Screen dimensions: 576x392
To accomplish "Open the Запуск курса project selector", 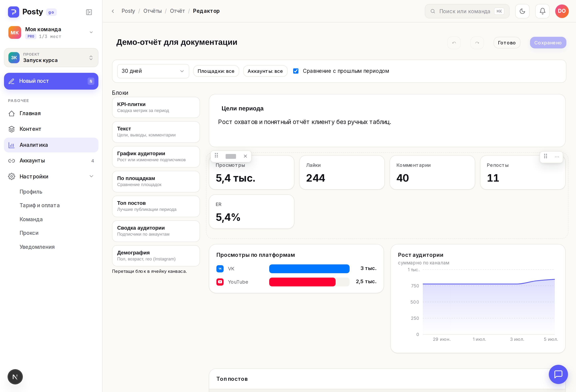I will pos(51,58).
